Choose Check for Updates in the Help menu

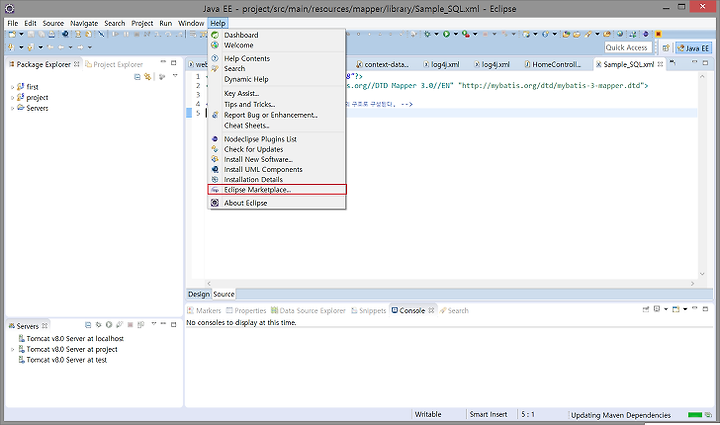click(x=277, y=149)
